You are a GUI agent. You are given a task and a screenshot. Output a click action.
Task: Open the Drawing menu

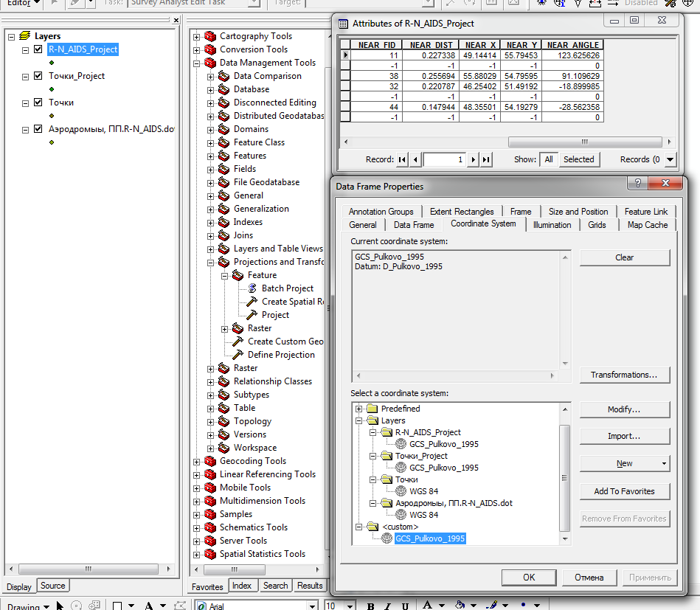[28, 606]
